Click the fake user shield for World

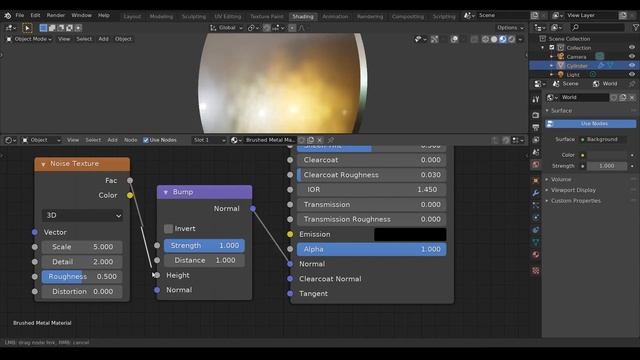[x=613, y=98]
